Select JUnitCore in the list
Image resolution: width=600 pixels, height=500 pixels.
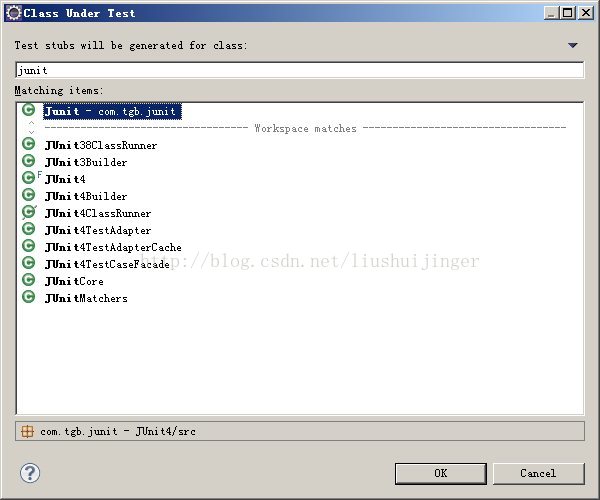click(x=74, y=281)
